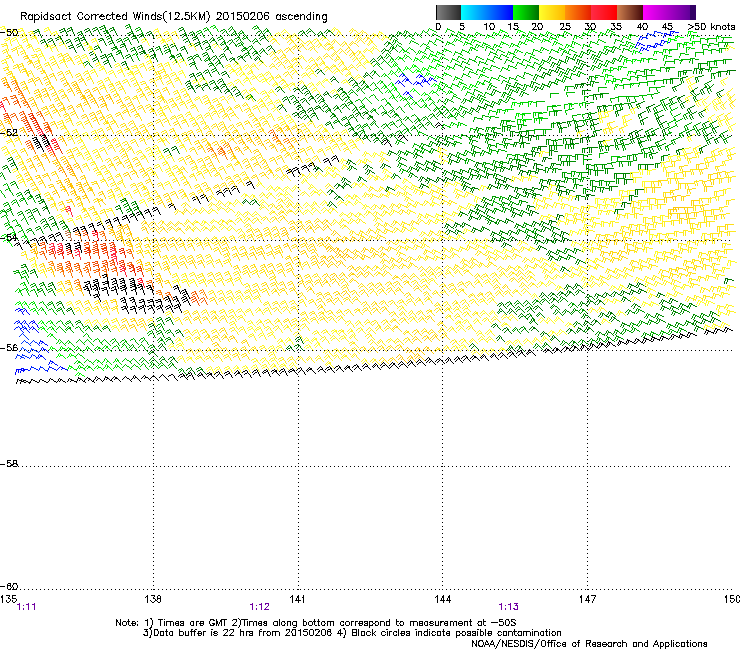Click the yellow 20-25 knots legend segment
The image size is (740, 650).
552,12
